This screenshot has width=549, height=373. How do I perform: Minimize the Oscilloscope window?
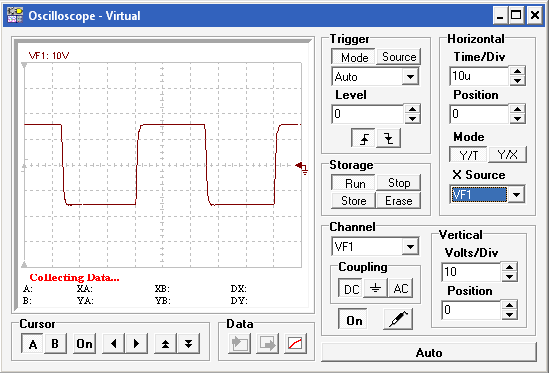(500, 15)
